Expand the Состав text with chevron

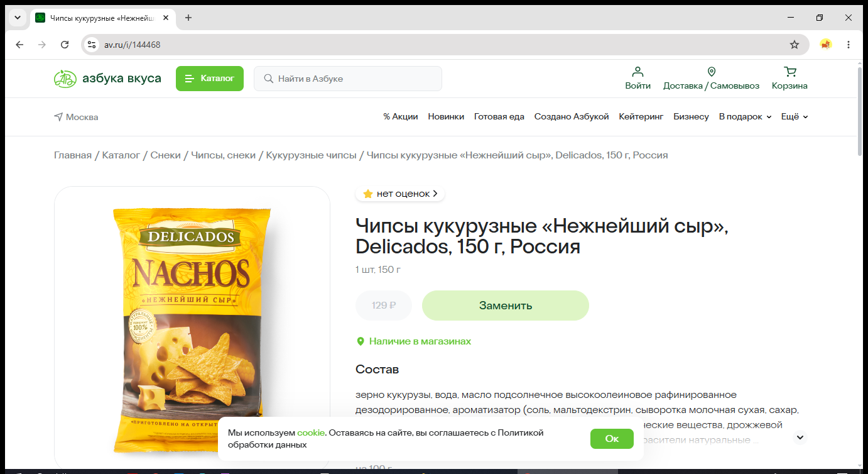pos(800,438)
